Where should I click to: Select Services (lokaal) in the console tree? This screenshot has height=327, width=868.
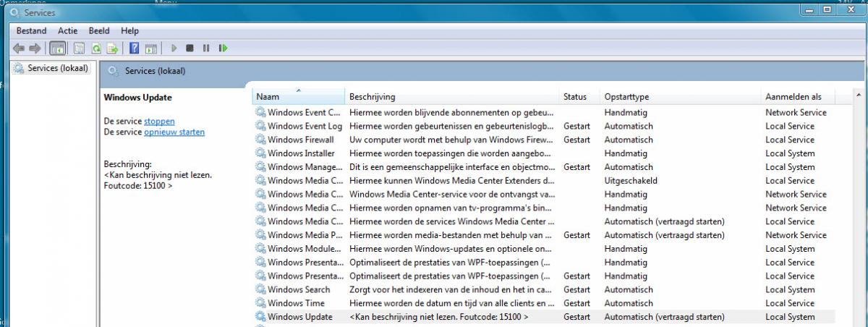pyautogui.click(x=57, y=69)
